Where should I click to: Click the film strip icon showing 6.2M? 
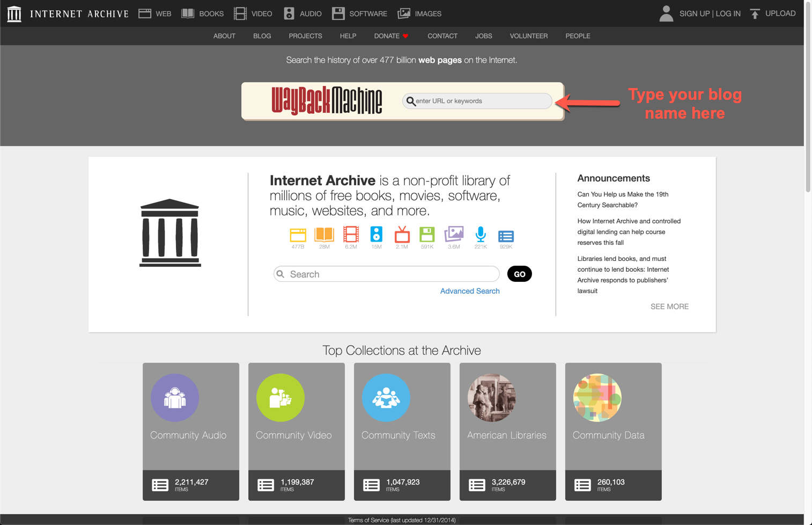click(351, 235)
